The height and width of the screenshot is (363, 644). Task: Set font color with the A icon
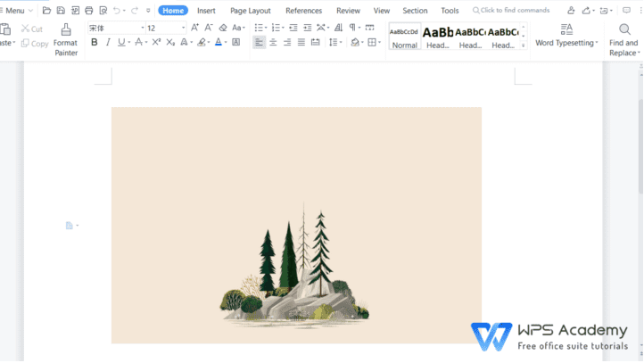click(x=219, y=42)
